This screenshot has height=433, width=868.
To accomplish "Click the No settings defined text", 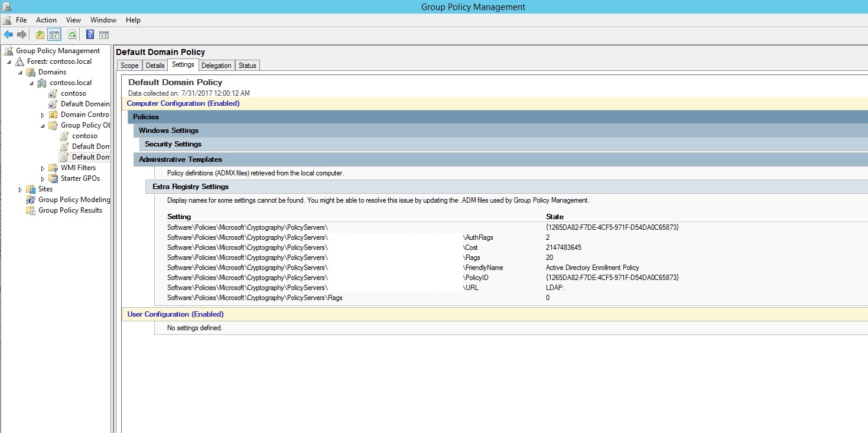I will 195,328.
